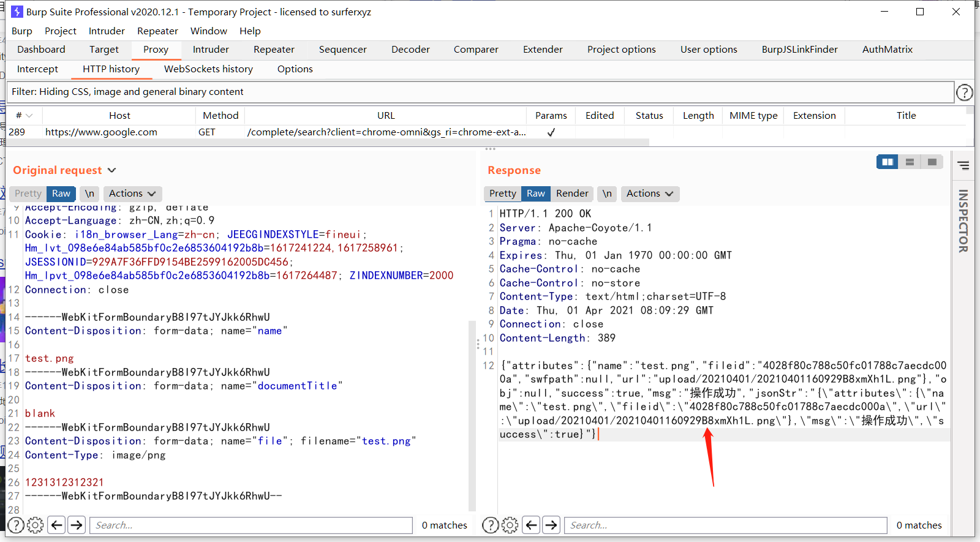980x542 pixels.
Task: Switch to the Decoder tab
Action: [x=411, y=50]
